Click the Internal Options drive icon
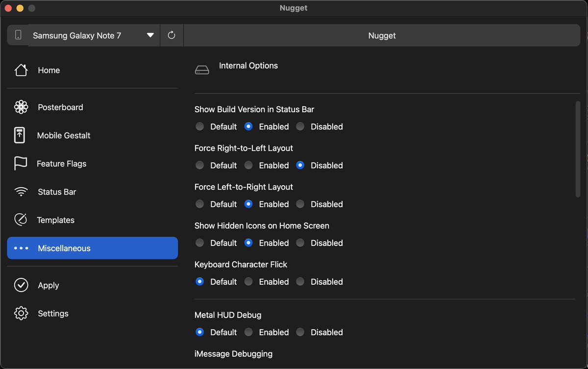This screenshot has height=369, width=588. pyautogui.click(x=202, y=70)
